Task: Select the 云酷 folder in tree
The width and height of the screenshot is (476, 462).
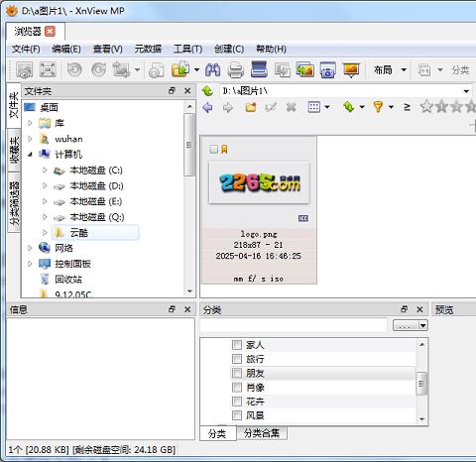Action: pos(95,233)
